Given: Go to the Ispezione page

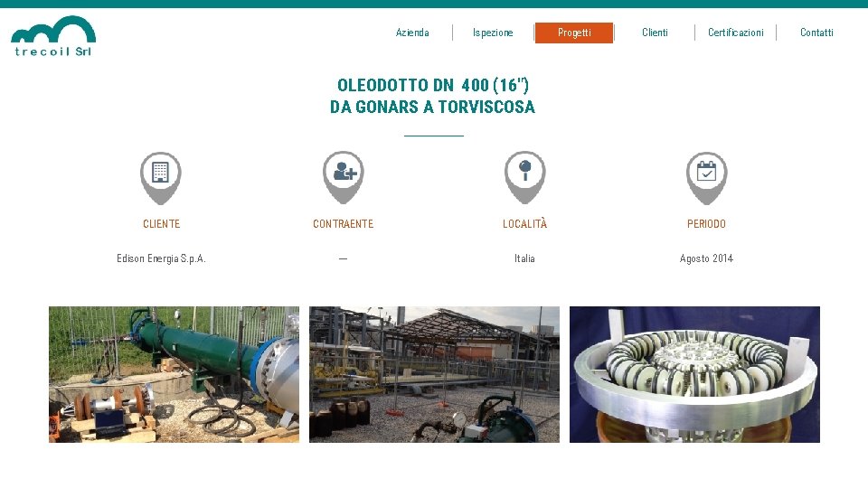Looking at the screenshot, I should (493, 33).
